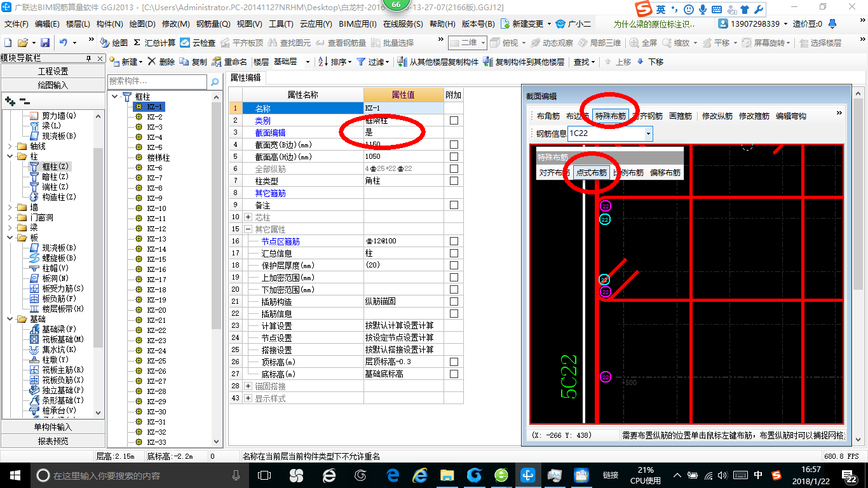This screenshot has height=488, width=868.
Task: Tick the 附加 checkbox for 截面高(H边) row
Action: click(x=454, y=157)
